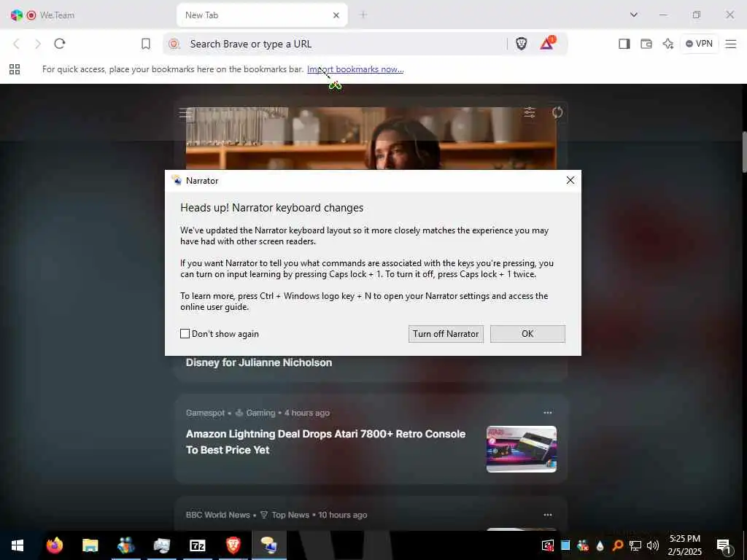The image size is (747, 560).
Task: Tick the Don't show again checkbox
Action: tap(185, 334)
